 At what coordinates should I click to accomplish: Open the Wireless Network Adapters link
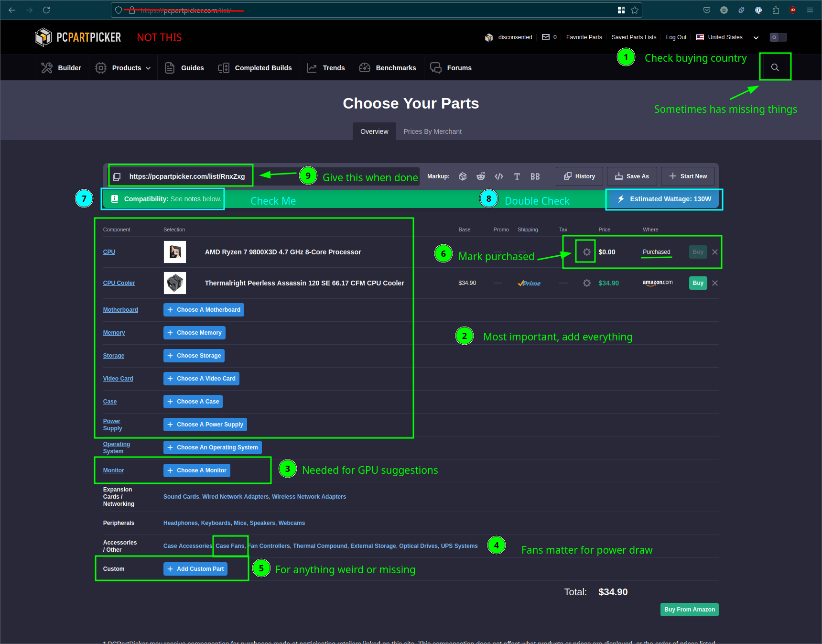click(309, 497)
